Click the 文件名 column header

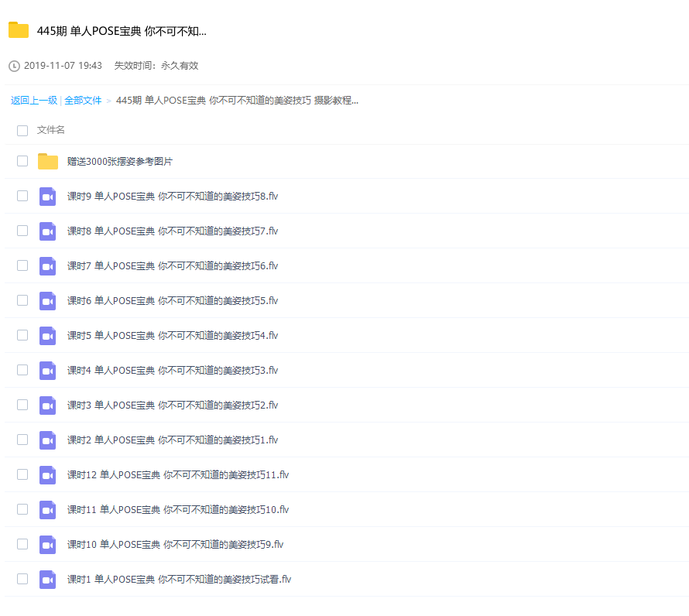coord(51,130)
